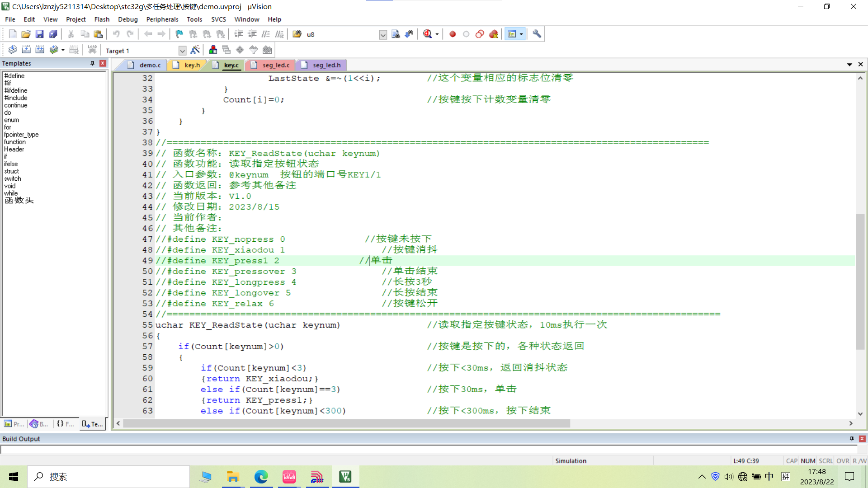Click the Rebuild all target files icon
Image resolution: width=868 pixels, height=488 pixels.
pyautogui.click(x=40, y=50)
